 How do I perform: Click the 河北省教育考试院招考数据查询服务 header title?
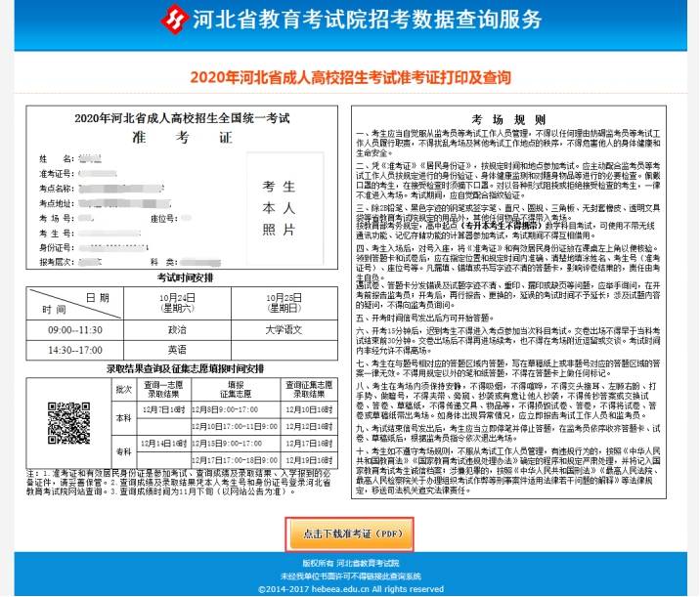point(367,20)
